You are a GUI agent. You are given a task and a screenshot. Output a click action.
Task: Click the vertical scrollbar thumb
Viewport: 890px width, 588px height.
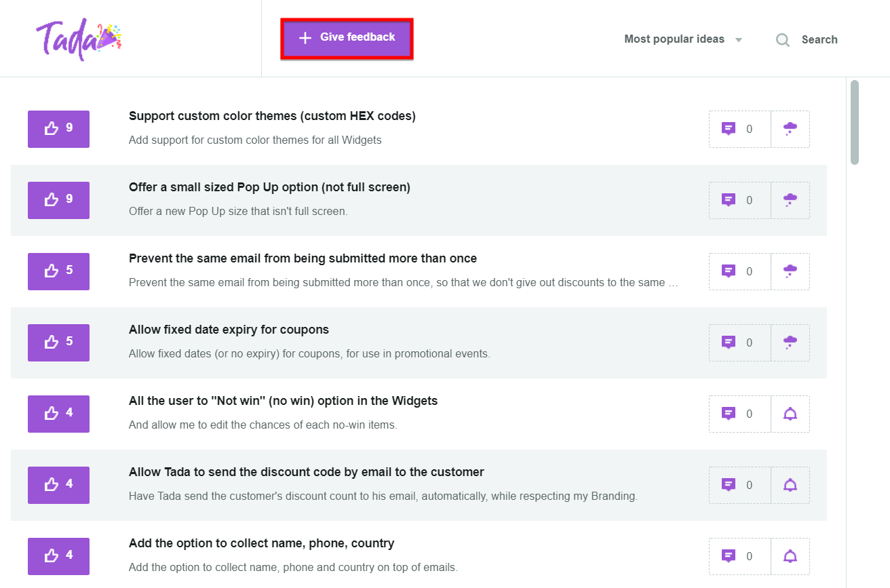point(855,122)
